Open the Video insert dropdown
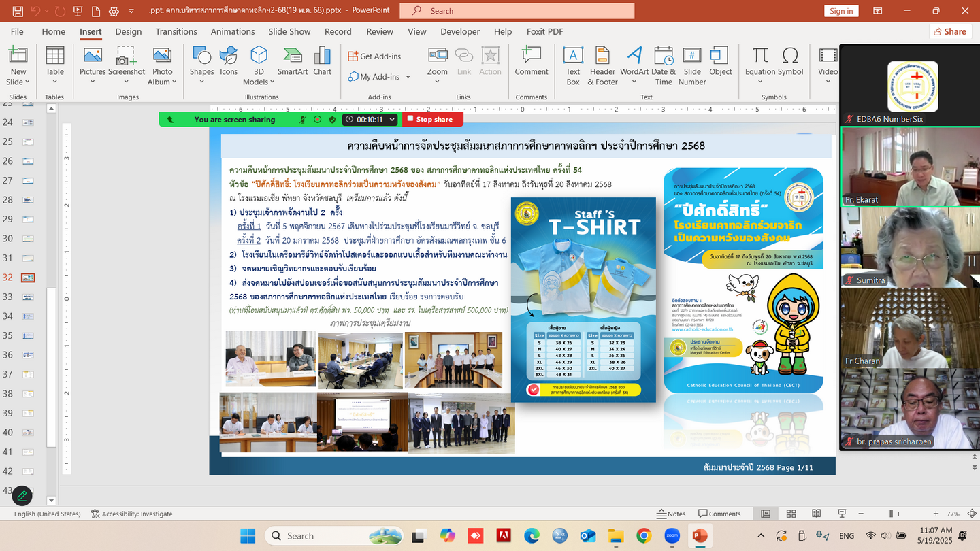 828,82
